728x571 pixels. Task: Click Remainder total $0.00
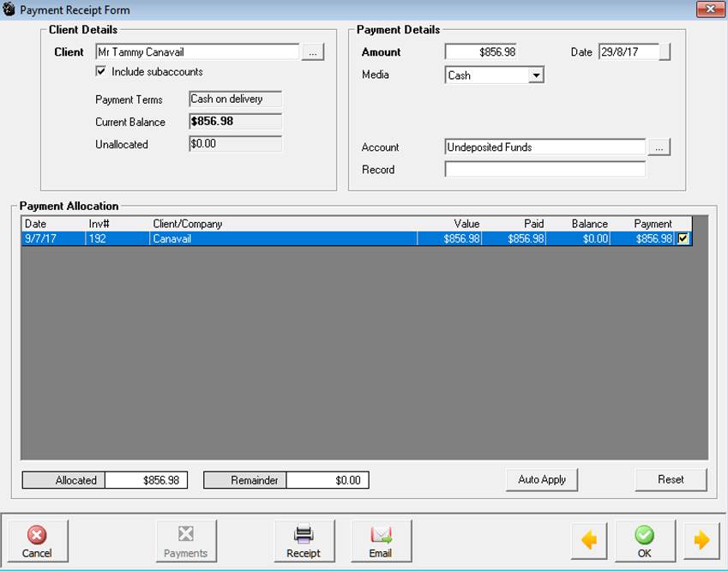[328, 480]
